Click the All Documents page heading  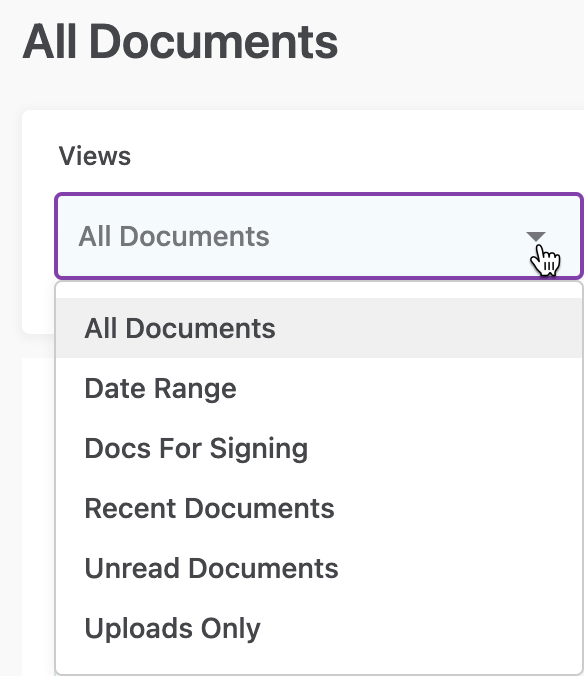pos(180,42)
